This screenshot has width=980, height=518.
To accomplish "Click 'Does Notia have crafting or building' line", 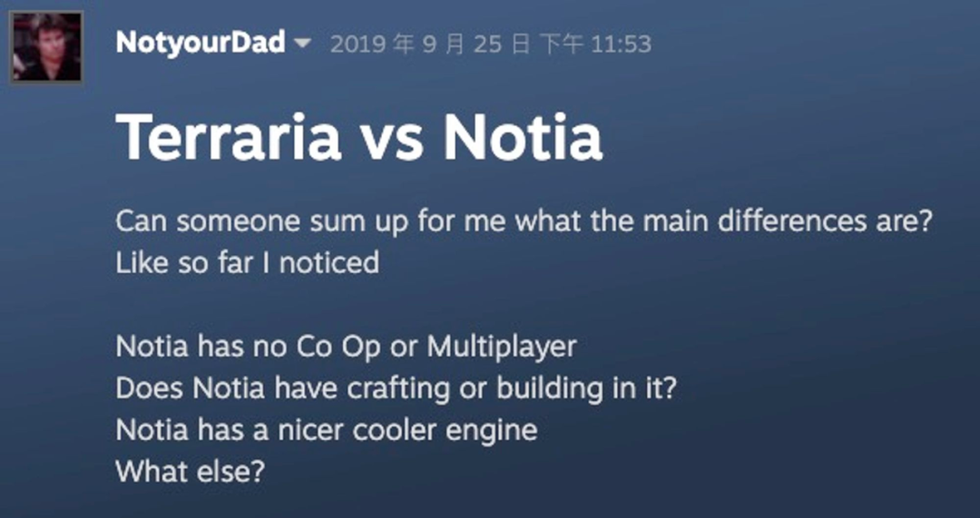I will (397, 389).
